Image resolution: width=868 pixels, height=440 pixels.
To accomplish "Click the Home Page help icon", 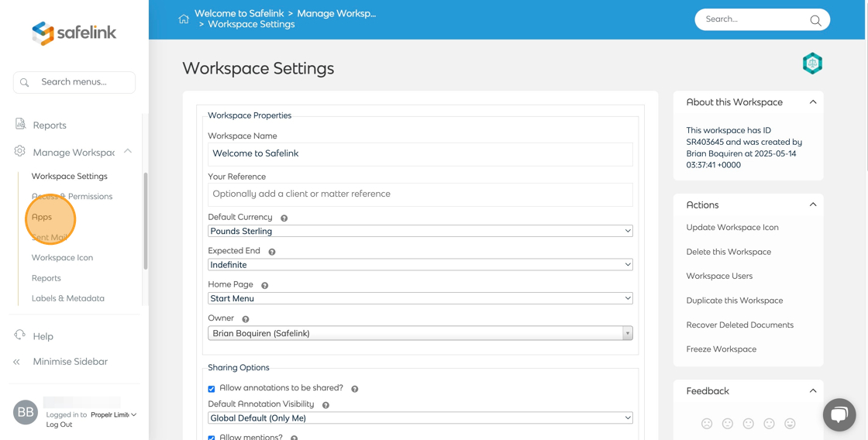I will click(x=265, y=285).
